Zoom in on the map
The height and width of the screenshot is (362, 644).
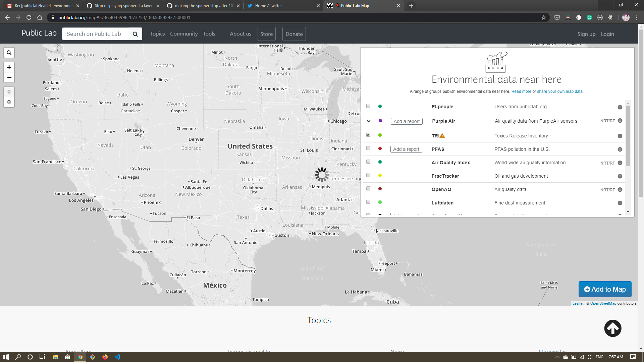click(x=9, y=67)
